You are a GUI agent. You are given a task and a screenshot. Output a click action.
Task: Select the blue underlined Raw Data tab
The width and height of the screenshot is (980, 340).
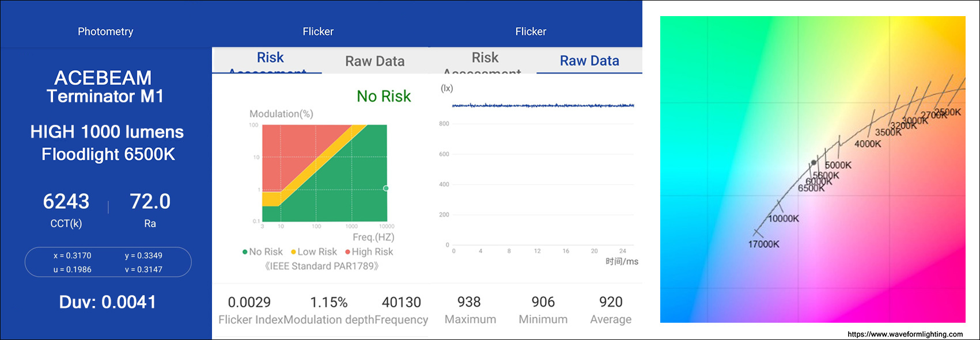tap(589, 61)
